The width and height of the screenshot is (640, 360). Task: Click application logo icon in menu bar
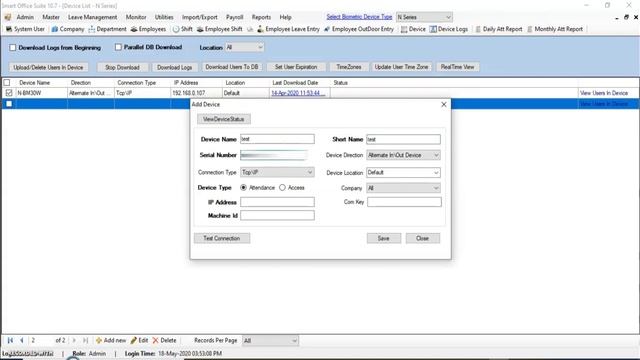click(x=8, y=17)
